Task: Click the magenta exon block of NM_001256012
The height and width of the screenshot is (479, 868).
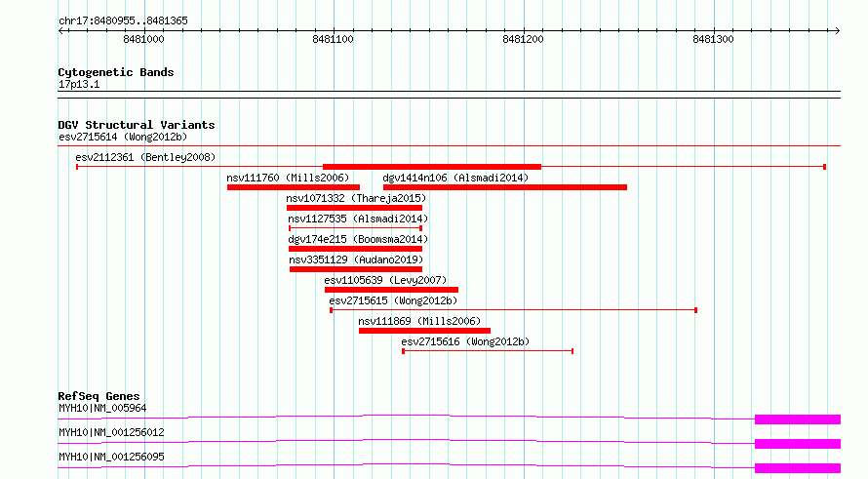Action: pos(798,444)
